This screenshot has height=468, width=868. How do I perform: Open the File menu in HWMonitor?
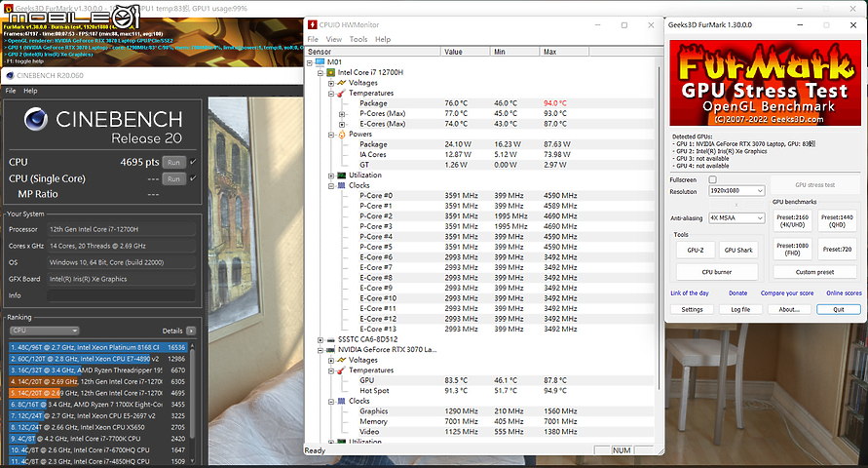click(313, 39)
